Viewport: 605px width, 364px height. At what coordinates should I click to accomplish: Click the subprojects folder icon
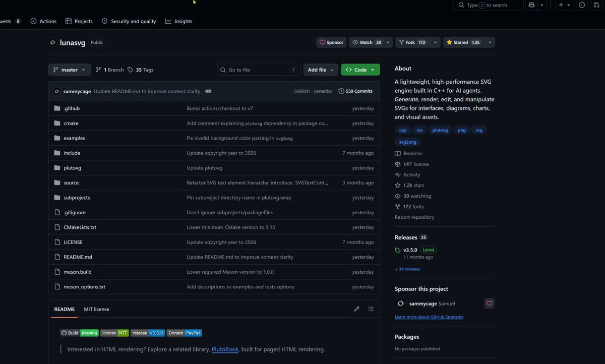(x=57, y=198)
